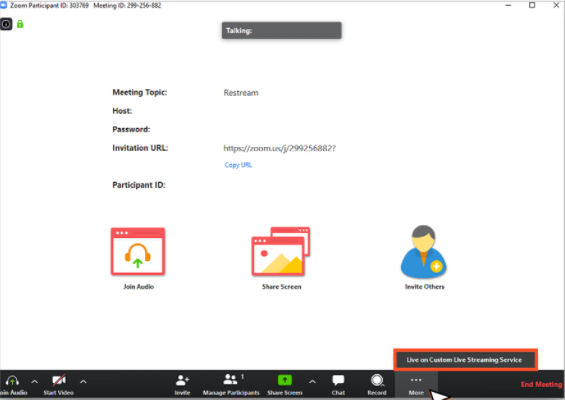Viewport: 565px width, 400px height.
Task: Click the invitation URL text
Action: click(280, 148)
